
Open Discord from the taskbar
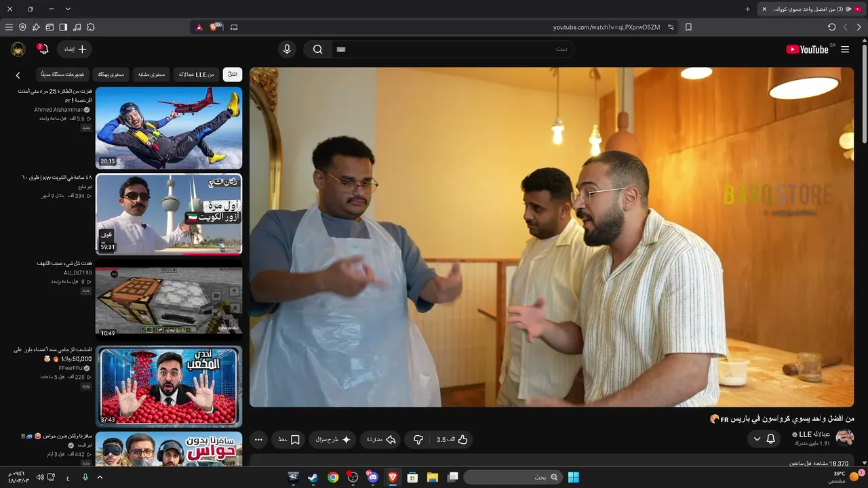coord(372,477)
